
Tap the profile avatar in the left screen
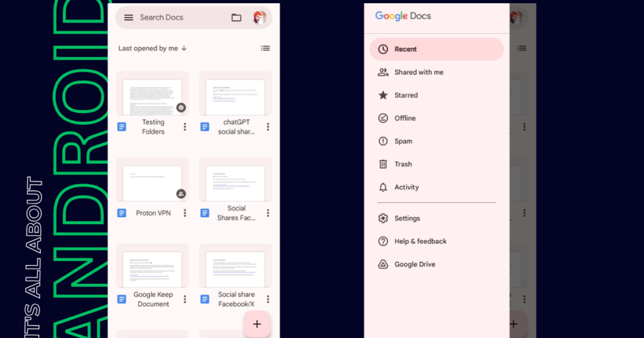click(x=259, y=18)
